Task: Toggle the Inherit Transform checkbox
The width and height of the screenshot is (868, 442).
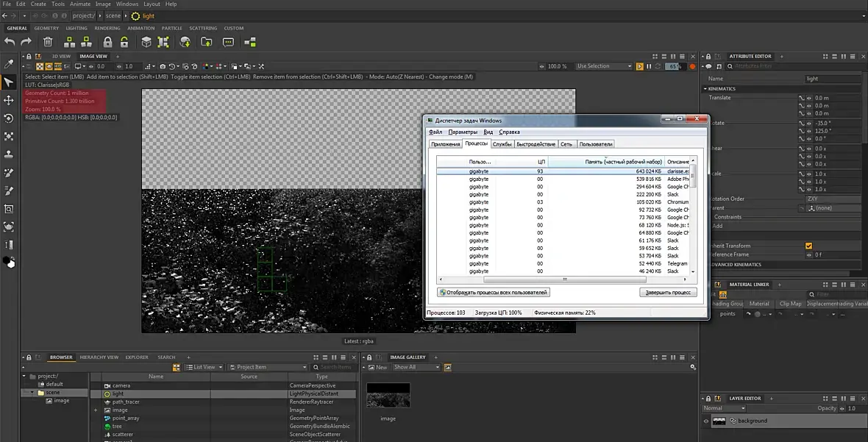Action: [808, 246]
